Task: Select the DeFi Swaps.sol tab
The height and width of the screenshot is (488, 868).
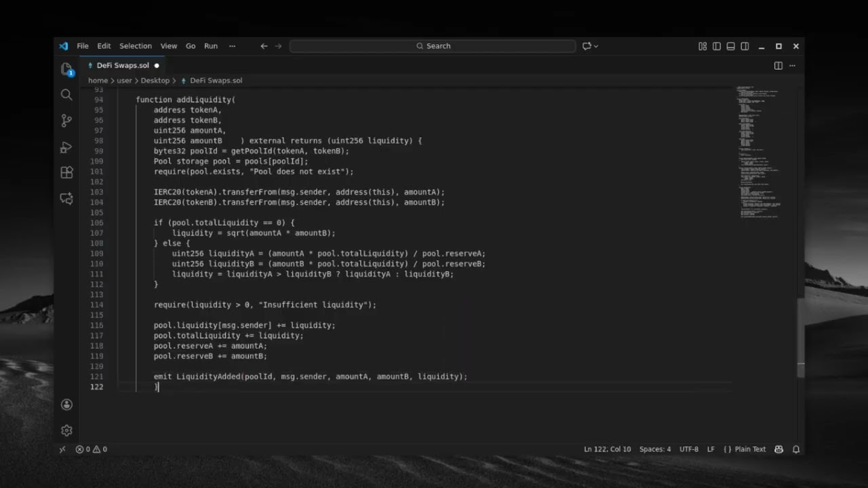Action: click(123, 66)
